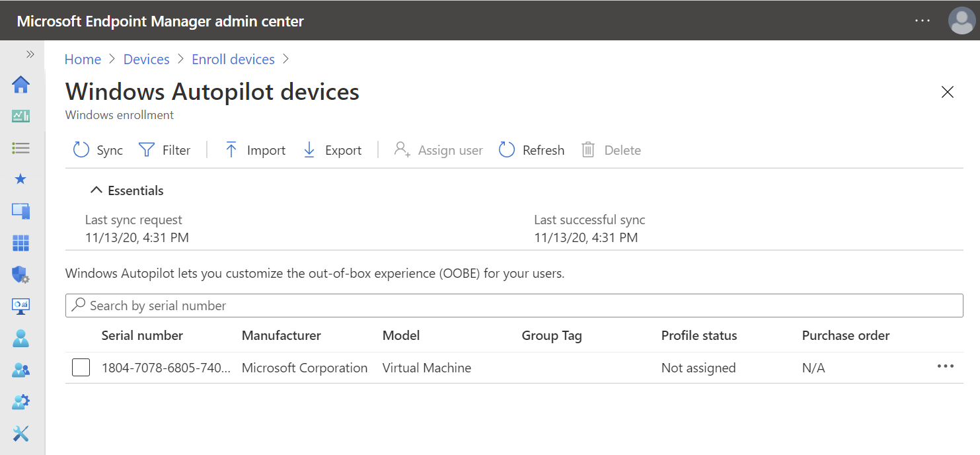Viewport: 980px width, 455px height.
Task: Open the Filter option
Action: point(165,150)
